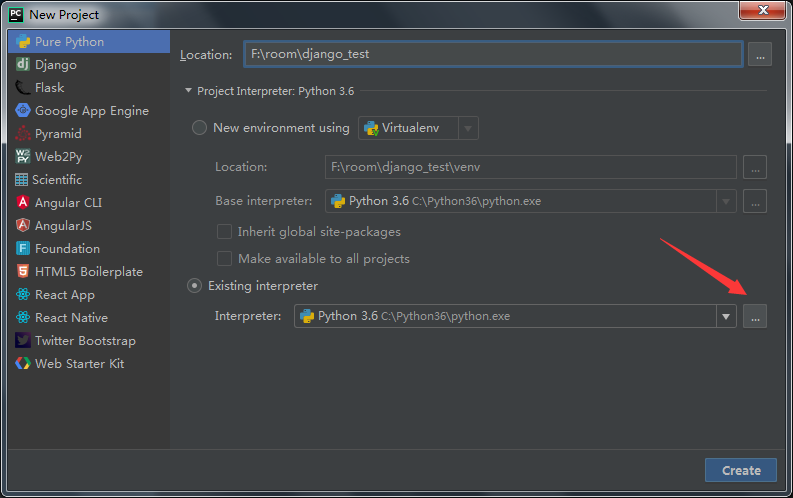Image resolution: width=793 pixels, height=498 pixels.
Task: Click the Base interpreter Python 3.6 combo box
Action: pyautogui.click(x=531, y=201)
